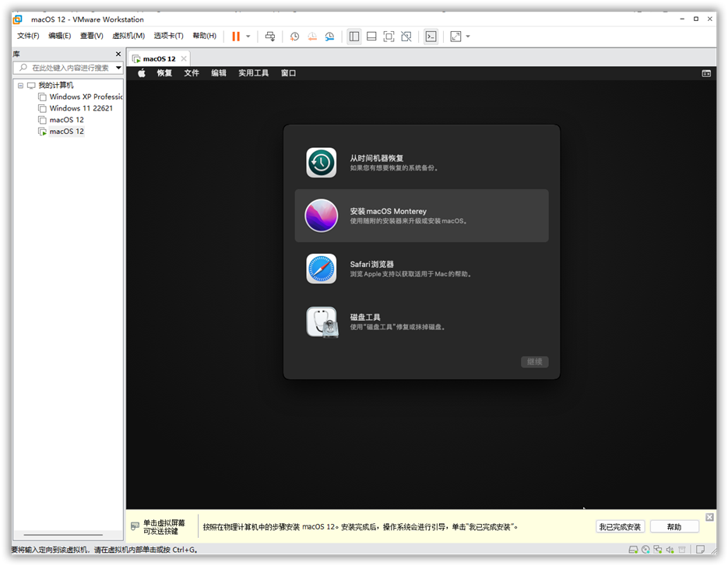This screenshot has width=728, height=566.
Task: Focus the library search input field
Action: point(67,68)
